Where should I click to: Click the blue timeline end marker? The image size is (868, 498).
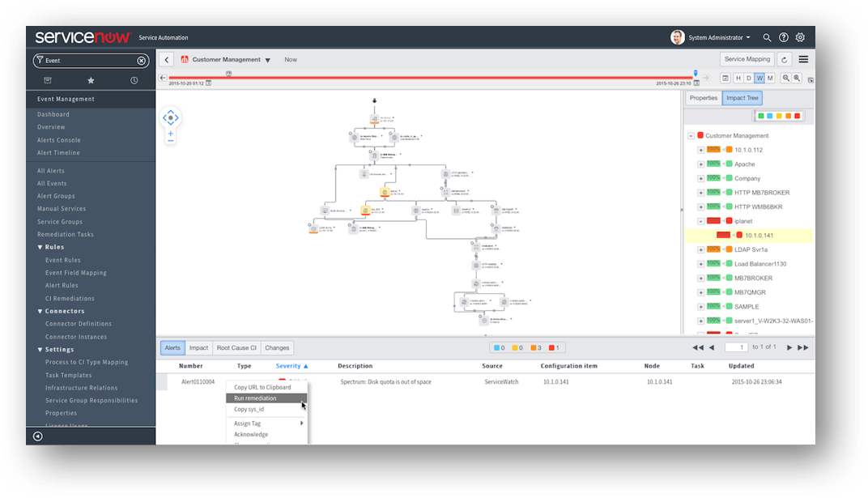click(696, 73)
